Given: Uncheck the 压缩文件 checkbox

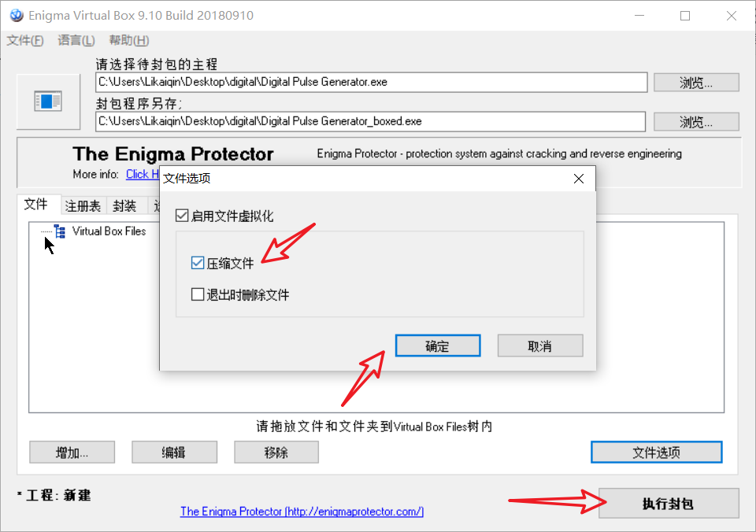Looking at the screenshot, I should tap(198, 263).
